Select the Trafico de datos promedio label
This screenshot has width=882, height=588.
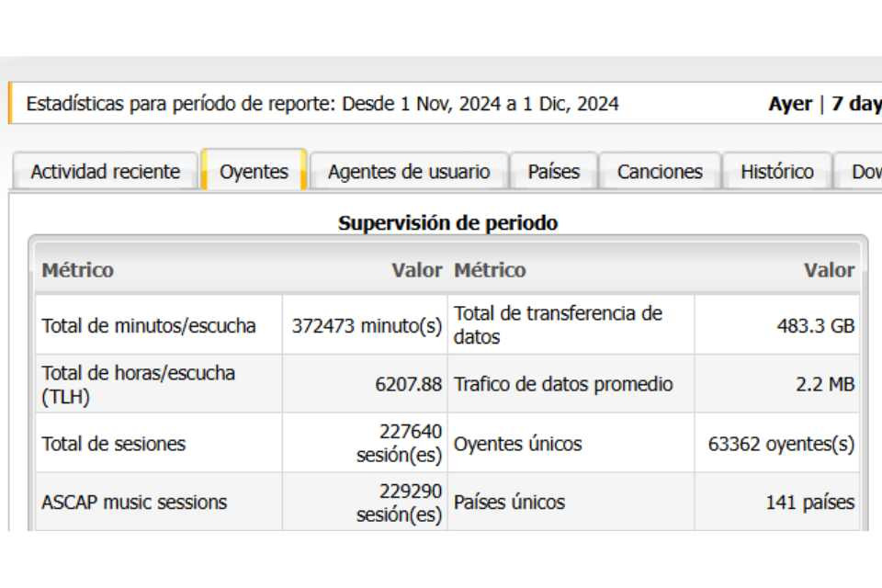[563, 384]
